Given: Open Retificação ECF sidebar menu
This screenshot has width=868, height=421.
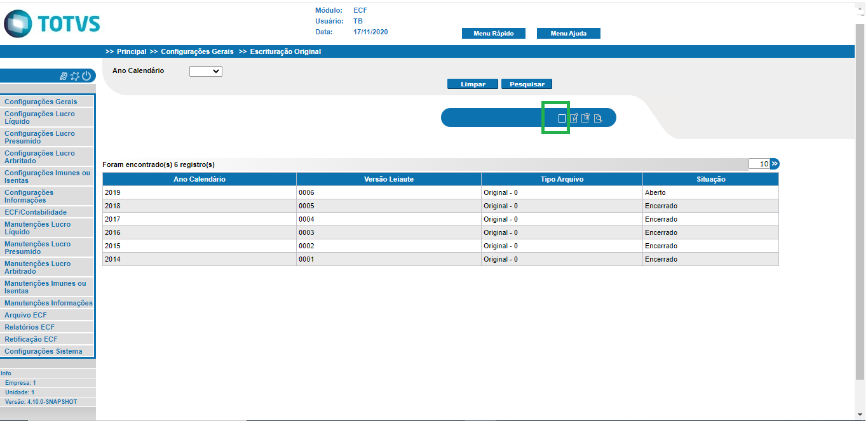Looking at the screenshot, I should pos(48,339).
